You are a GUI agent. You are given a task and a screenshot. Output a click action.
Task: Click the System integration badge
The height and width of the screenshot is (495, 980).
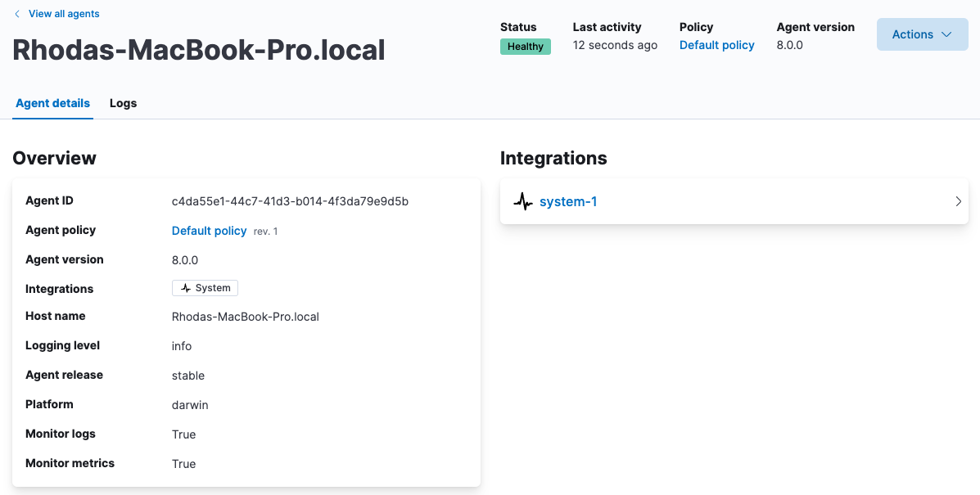205,288
